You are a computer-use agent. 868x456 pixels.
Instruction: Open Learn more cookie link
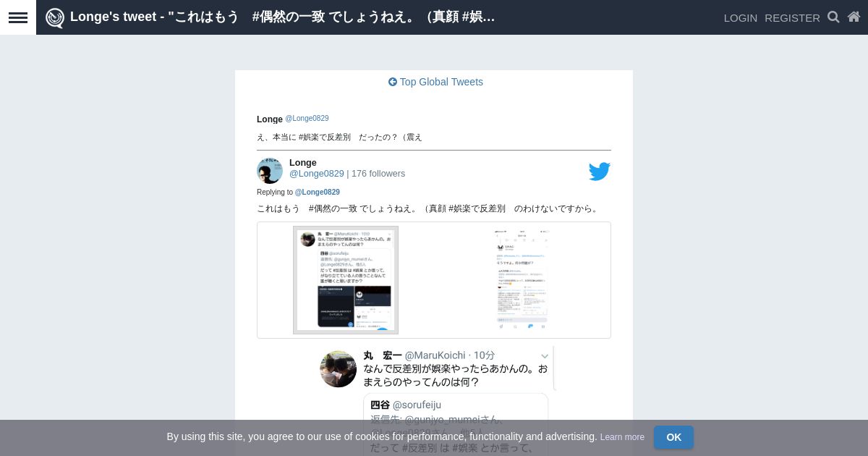(622, 437)
